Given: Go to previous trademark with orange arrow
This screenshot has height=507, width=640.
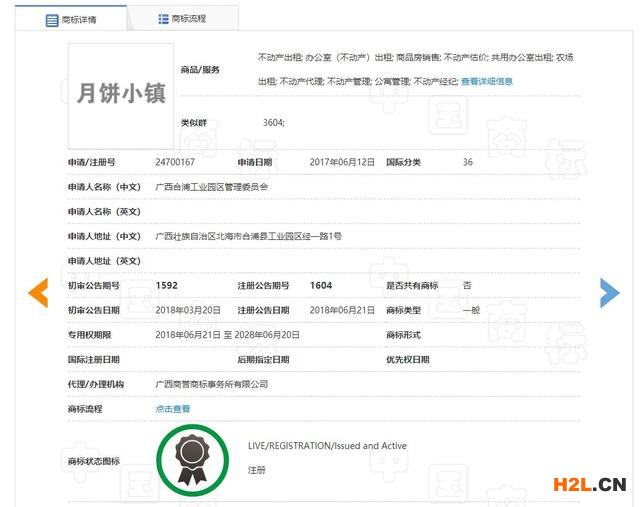Looking at the screenshot, I should 38,291.
